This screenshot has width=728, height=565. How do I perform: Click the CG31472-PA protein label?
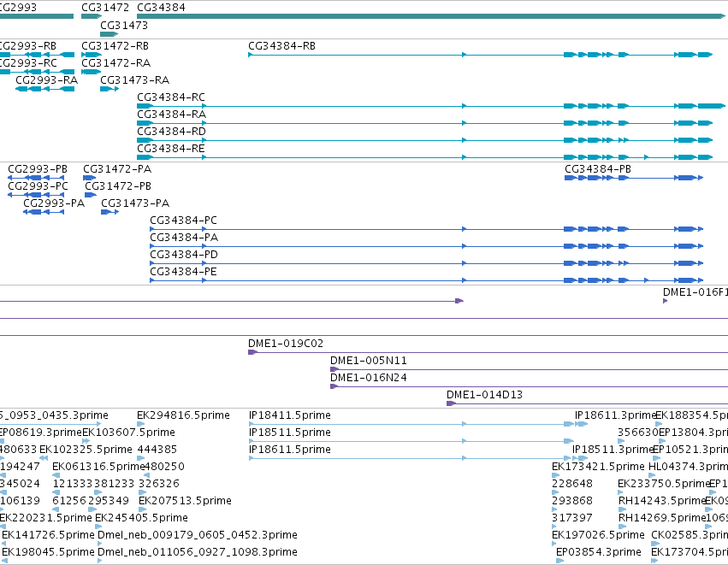coord(117,169)
